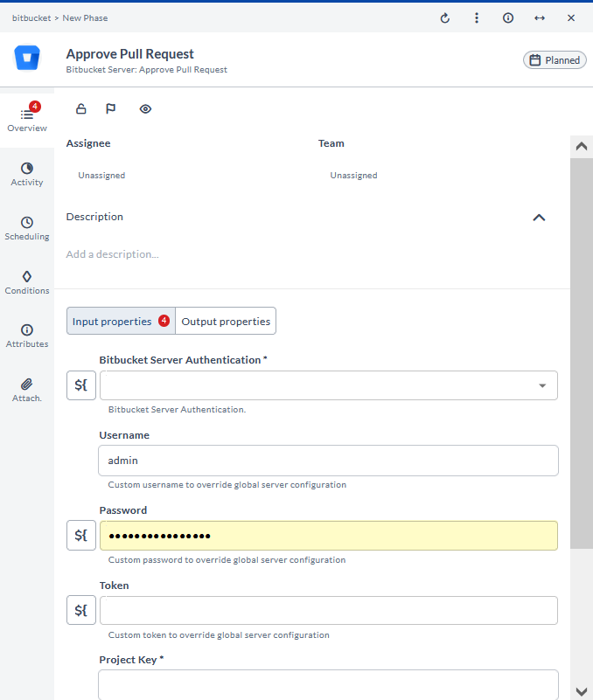
Task: Open the Scheduling sidebar tab
Action: tap(27, 228)
